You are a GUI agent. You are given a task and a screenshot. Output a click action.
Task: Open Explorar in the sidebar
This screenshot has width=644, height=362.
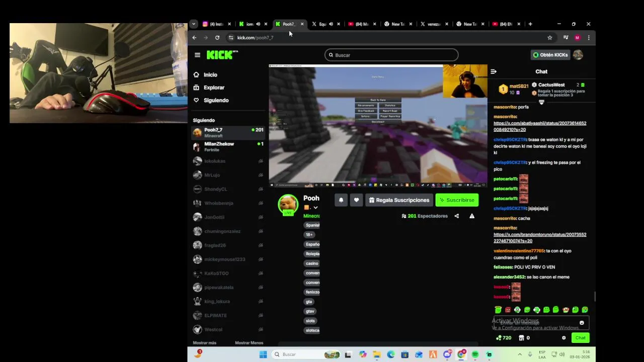[x=214, y=87]
